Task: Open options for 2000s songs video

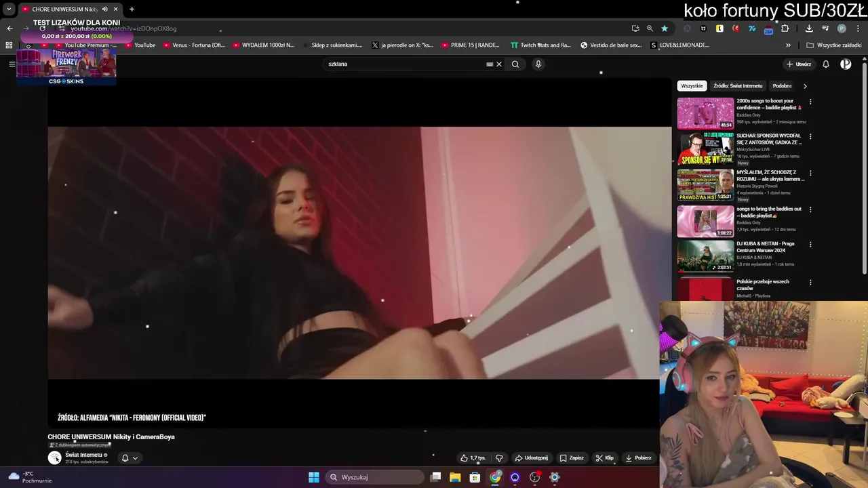Action: click(810, 102)
